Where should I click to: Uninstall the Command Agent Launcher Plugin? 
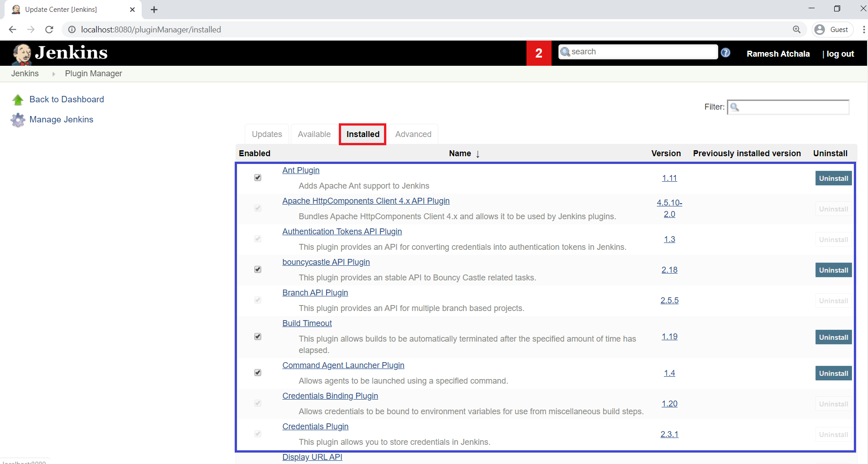[833, 373]
